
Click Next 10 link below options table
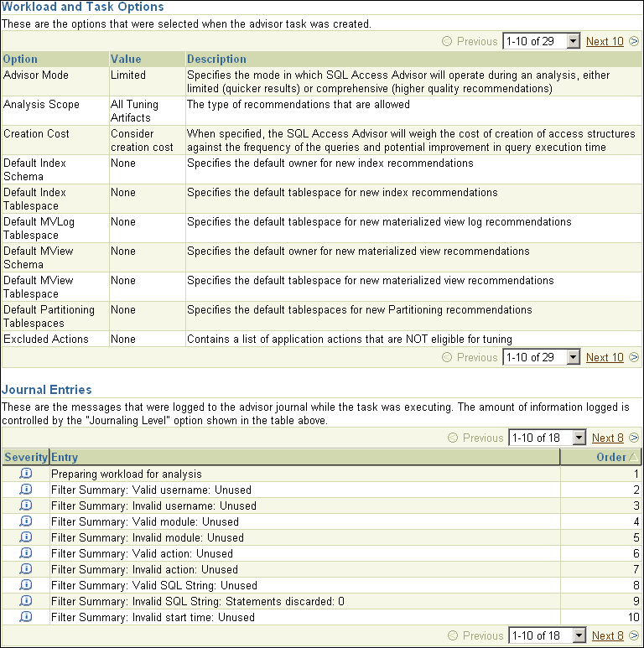[605, 357]
